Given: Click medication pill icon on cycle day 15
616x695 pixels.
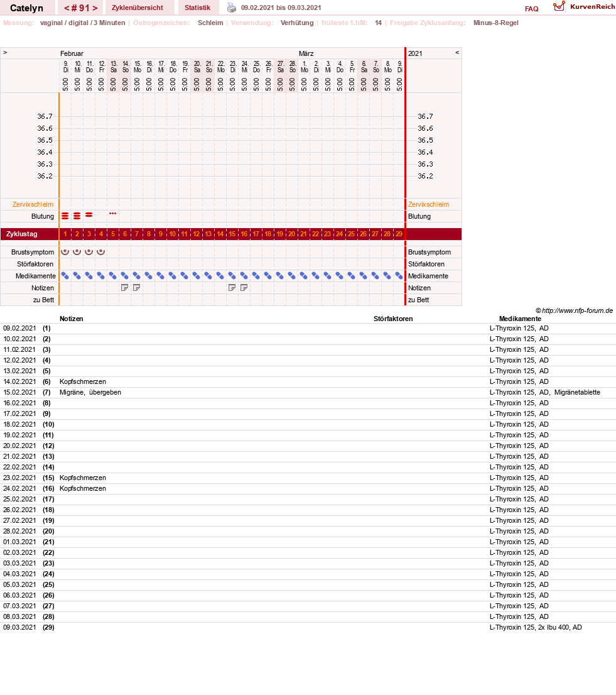Looking at the screenshot, I should (x=232, y=276).
